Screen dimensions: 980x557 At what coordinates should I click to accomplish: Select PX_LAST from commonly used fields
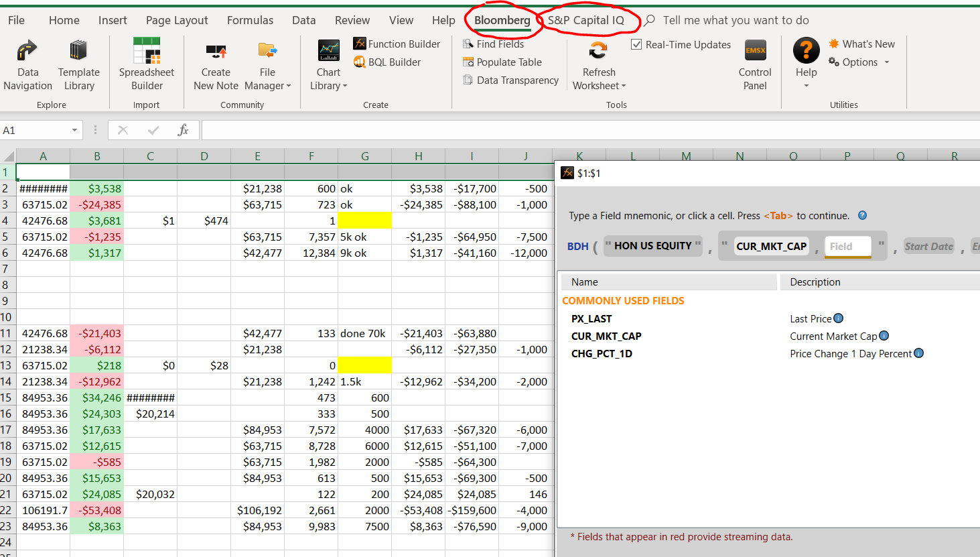(591, 319)
